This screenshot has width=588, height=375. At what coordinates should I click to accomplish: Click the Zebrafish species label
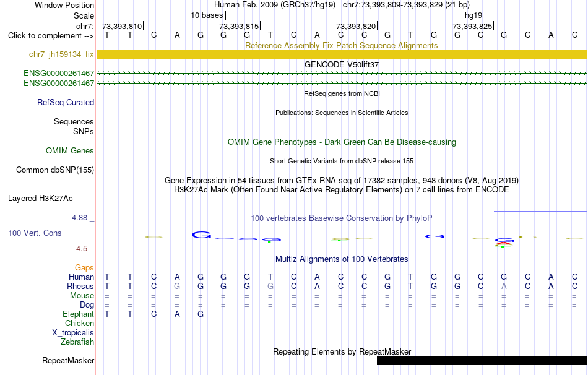[77, 342]
